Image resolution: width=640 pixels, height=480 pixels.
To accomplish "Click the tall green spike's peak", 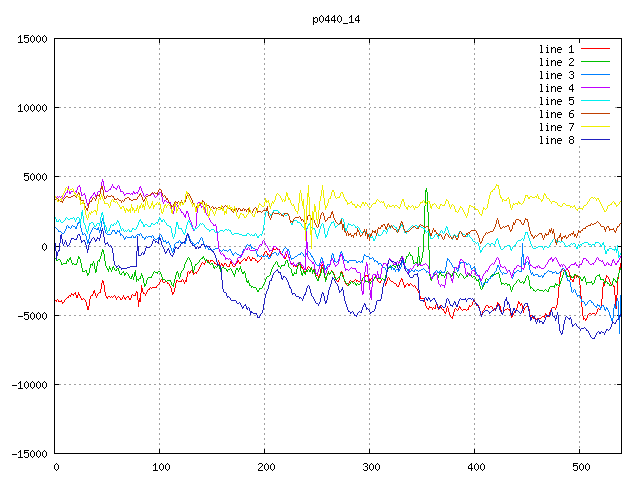I will click(x=426, y=188).
